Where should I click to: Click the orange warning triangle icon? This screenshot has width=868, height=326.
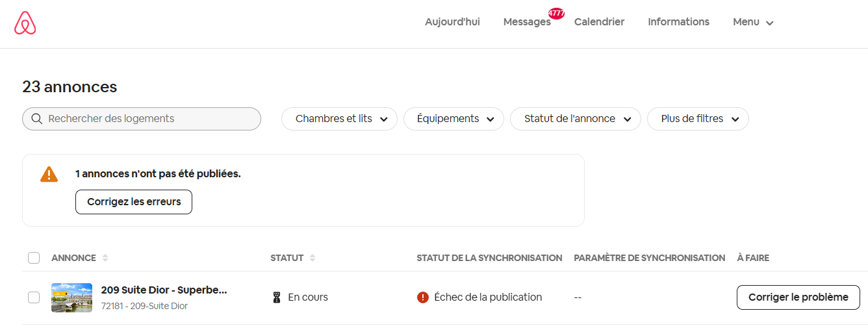click(x=49, y=174)
